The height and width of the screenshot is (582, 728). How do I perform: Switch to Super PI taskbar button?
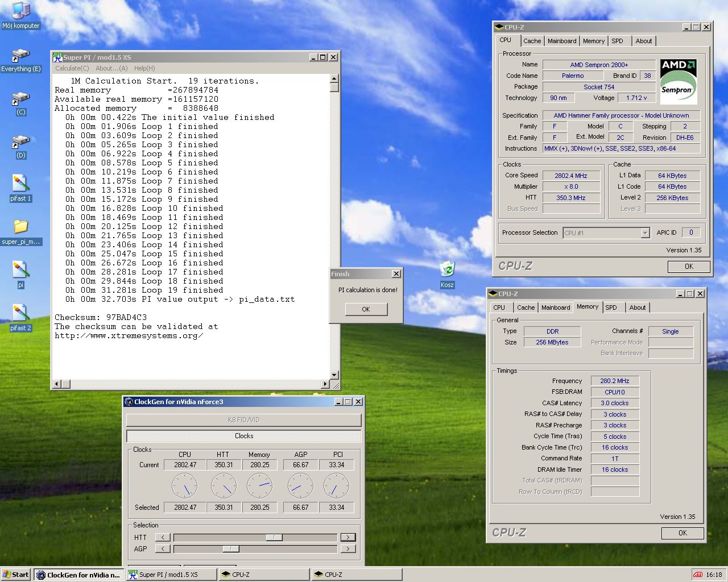(x=171, y=575)
